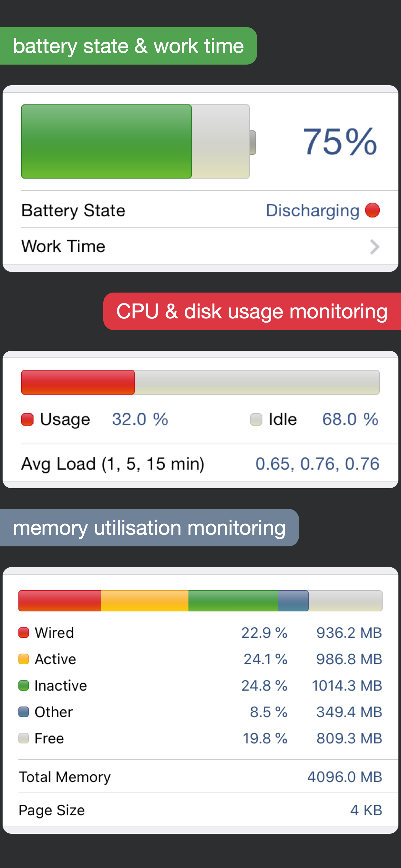This screenshot has width=401, height=868.
Task: Open Work Time details chevron
Action: point(375,247)
